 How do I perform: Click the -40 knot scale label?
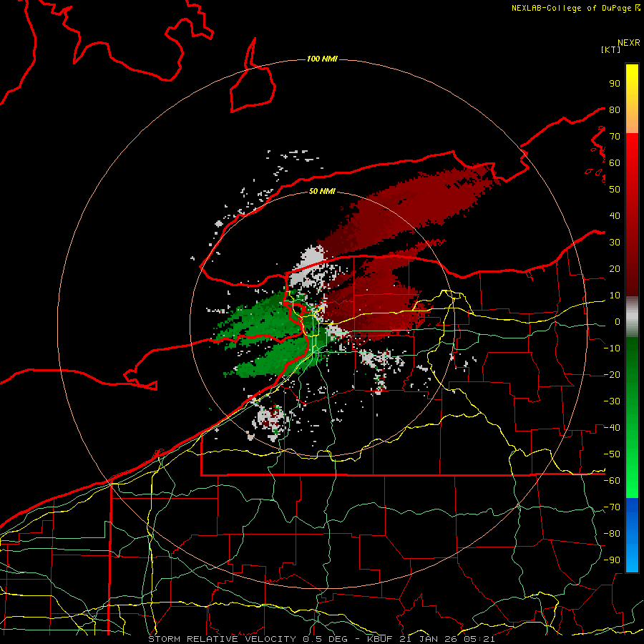pos(612,428)
